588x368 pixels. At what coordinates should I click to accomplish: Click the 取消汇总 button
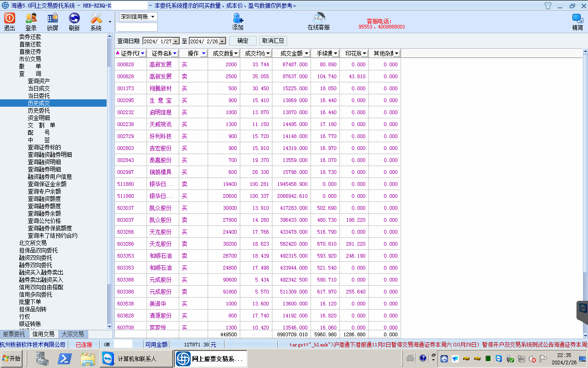pyautogui.click(x=273, y=41)
